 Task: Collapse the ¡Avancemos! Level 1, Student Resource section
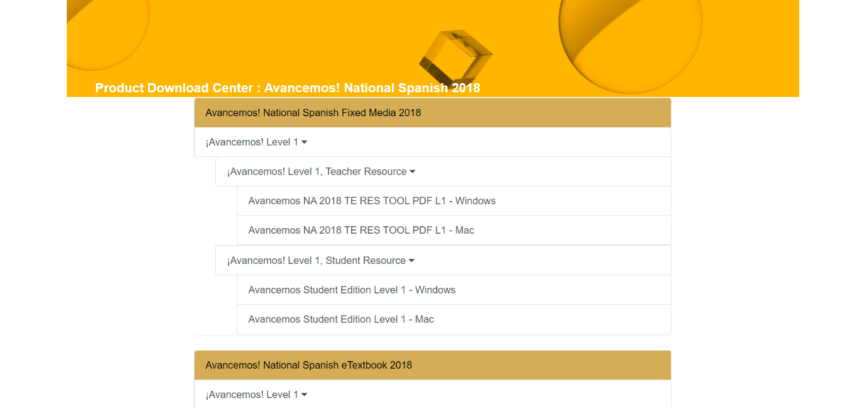click(319, 260)
